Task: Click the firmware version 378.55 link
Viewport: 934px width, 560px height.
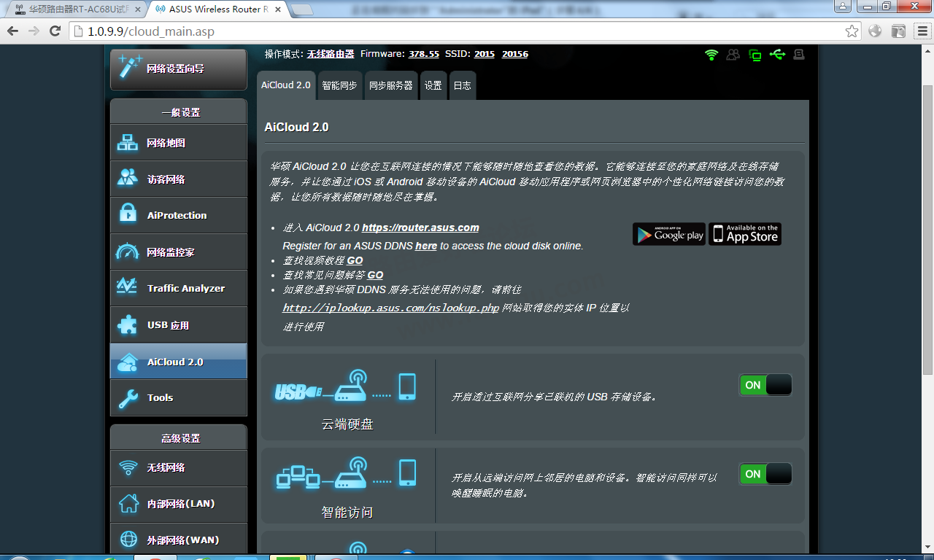Action: pos(424,54)
